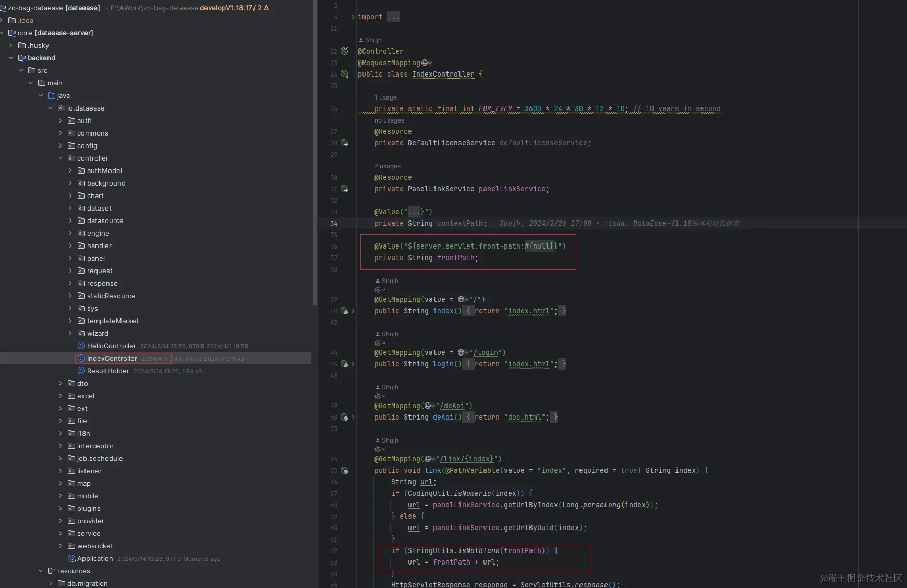This screenshot has width=907, height=588.
Task: Expand the db.migration folder
Action: (51, 583)
